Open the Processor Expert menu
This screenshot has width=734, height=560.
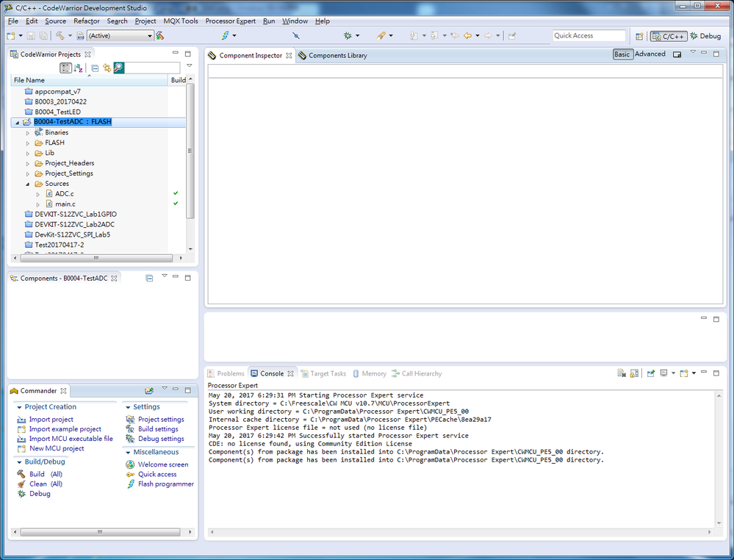click(230, 21)
